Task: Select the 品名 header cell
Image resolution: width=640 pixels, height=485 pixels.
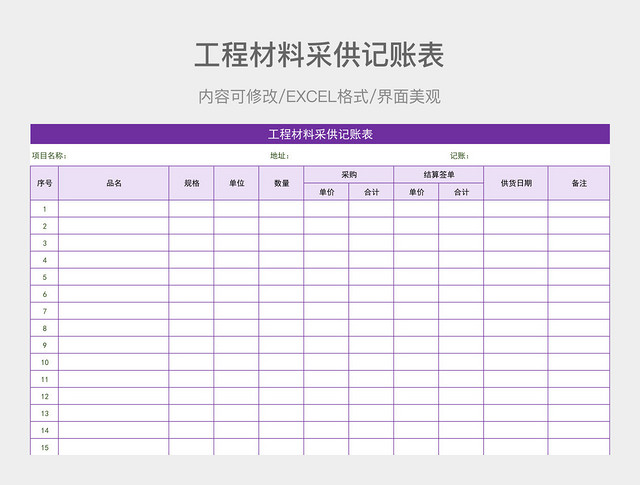Action: tap(114, 183)
